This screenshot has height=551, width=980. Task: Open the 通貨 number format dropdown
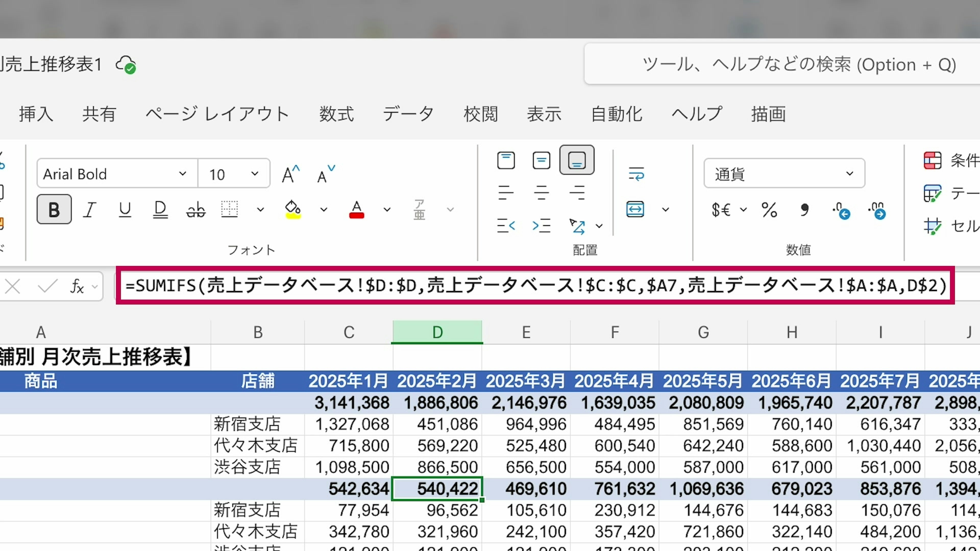pyautogui.click(x=849, y=174)
